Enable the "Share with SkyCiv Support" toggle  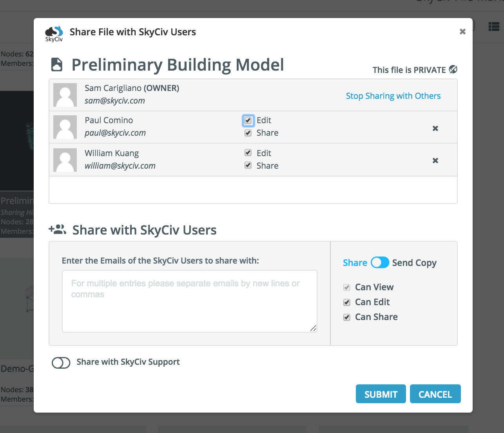[x=61, y=362]
